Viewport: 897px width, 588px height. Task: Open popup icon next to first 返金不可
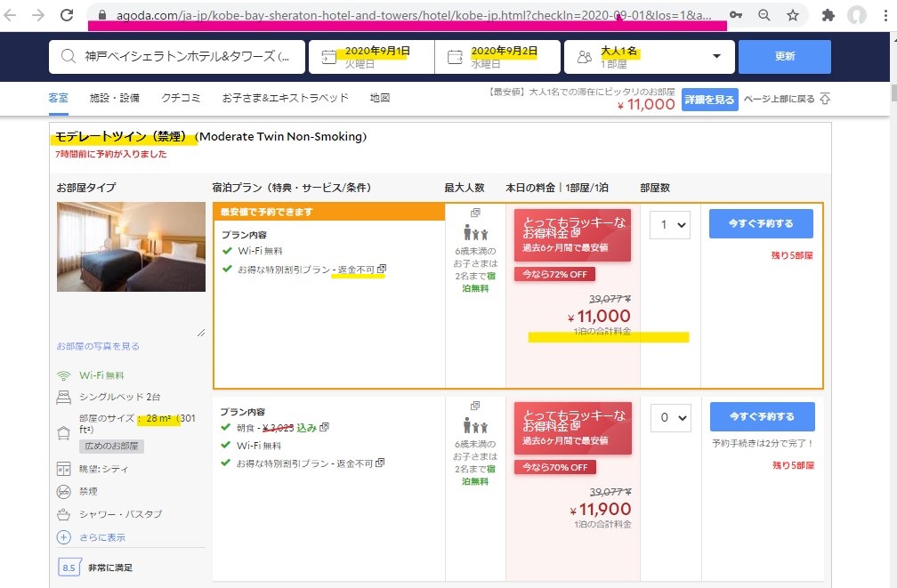382,269
